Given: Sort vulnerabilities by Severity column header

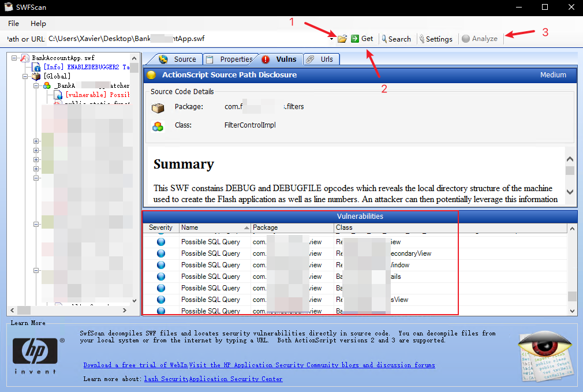Looking at the screenshot, I should 160,227.
